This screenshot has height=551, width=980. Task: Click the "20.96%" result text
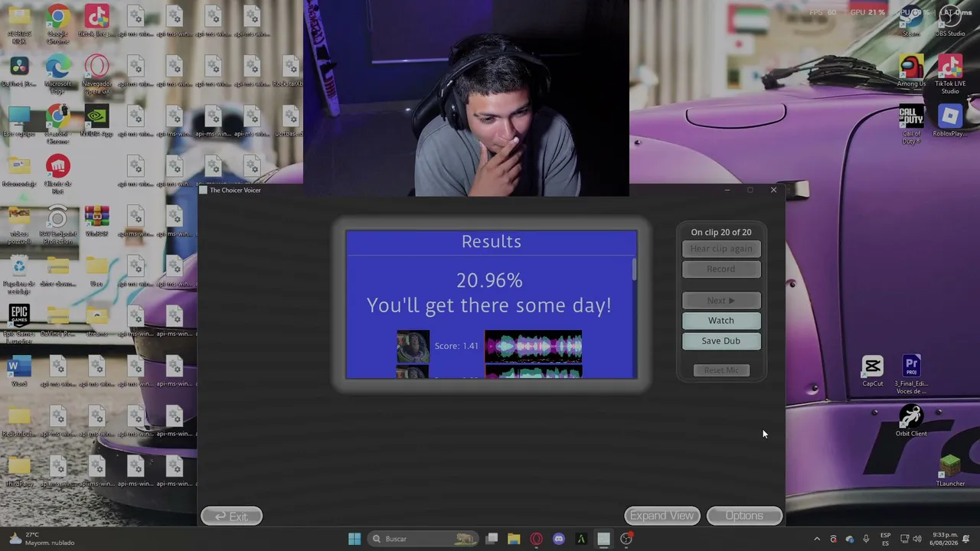(489, 281)
